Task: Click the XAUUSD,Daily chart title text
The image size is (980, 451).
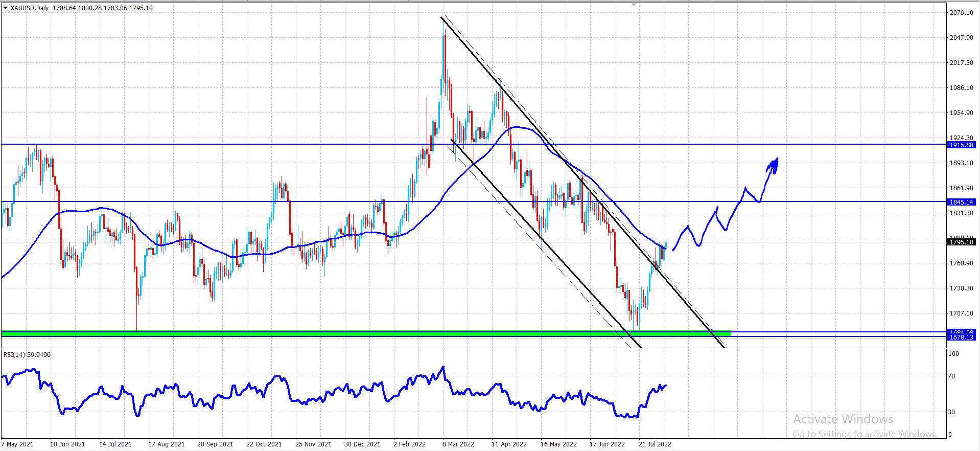Action: click(x=30, y=8)
